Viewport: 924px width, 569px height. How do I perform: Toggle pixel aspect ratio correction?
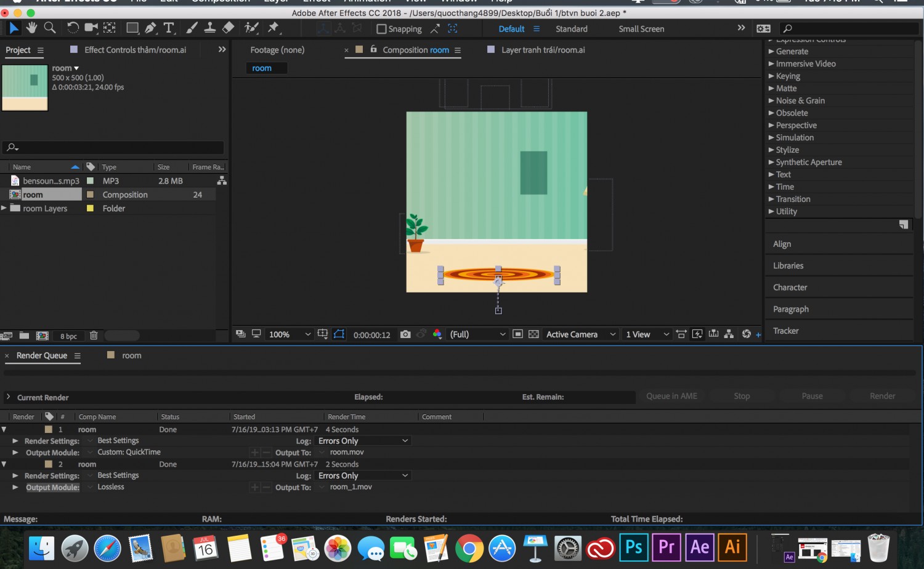click(681, 334)
